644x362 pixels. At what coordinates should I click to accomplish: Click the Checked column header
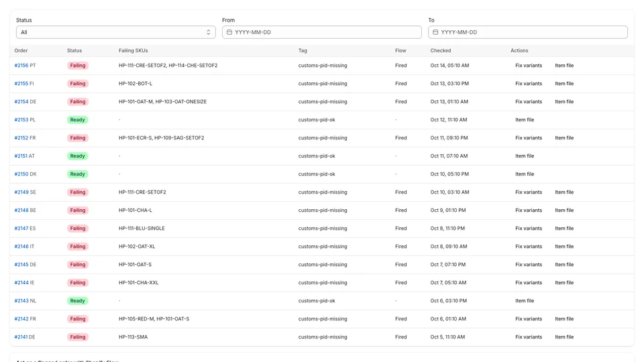click(441, 50)
